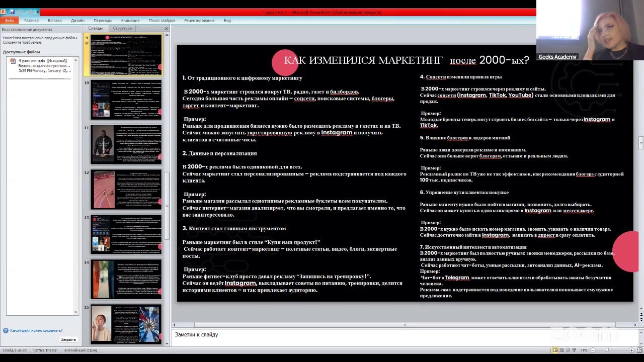Switch to Slide Sorter view icon
644x362 pixels.
[562, 350]
